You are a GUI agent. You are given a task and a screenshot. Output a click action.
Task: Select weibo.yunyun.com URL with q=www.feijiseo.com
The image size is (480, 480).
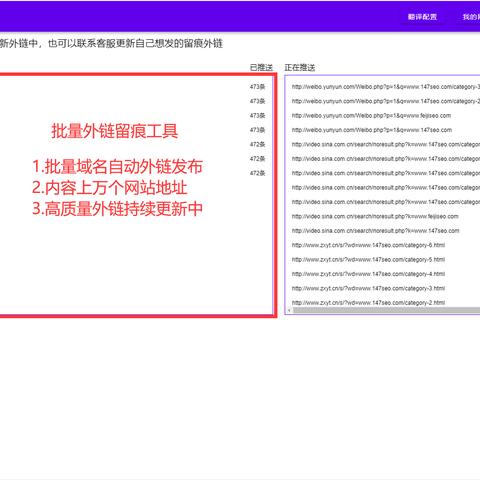tap(371, 115)
